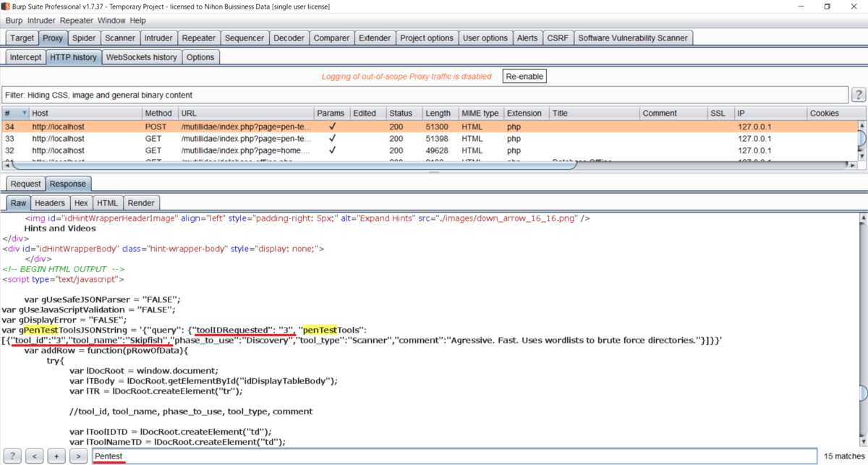The image size is (868, 465).
Task: Switch to the Spider tab
Action: [84, 38]
